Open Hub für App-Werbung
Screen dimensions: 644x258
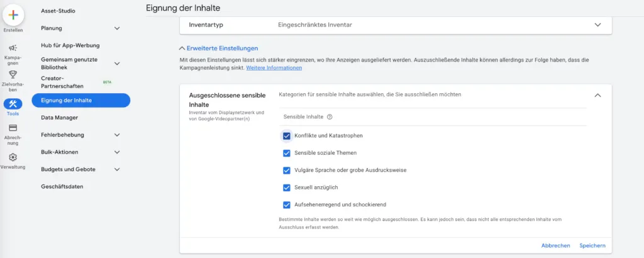70,45
